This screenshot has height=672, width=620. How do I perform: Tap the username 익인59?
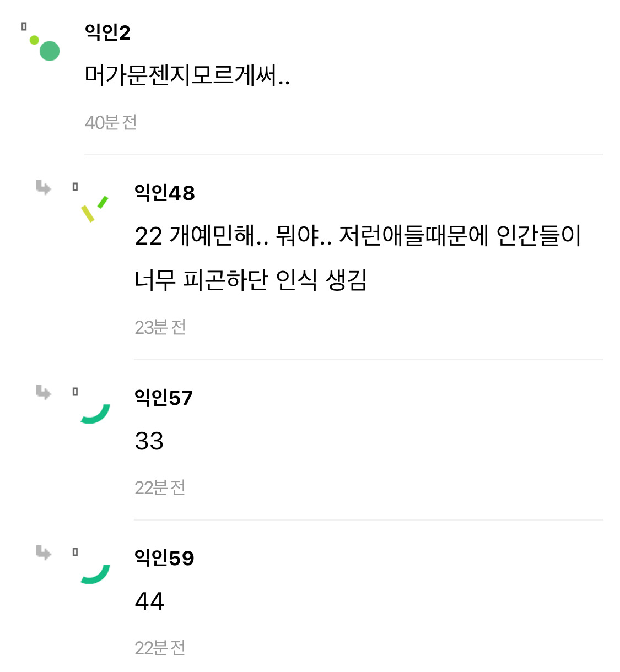164,558
